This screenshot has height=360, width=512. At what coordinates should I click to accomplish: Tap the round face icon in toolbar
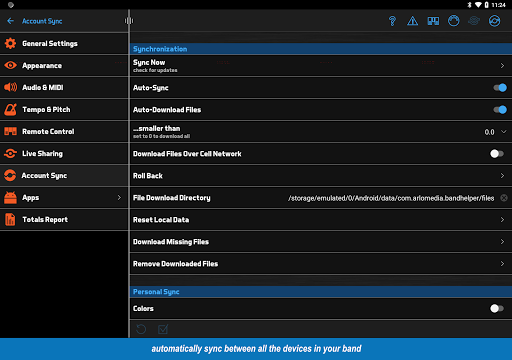[x=453, y=21]
